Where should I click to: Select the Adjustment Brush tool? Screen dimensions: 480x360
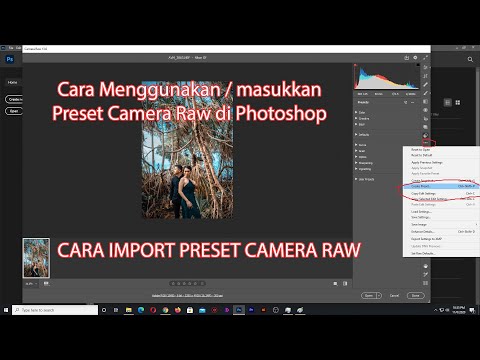click(425, 93)
